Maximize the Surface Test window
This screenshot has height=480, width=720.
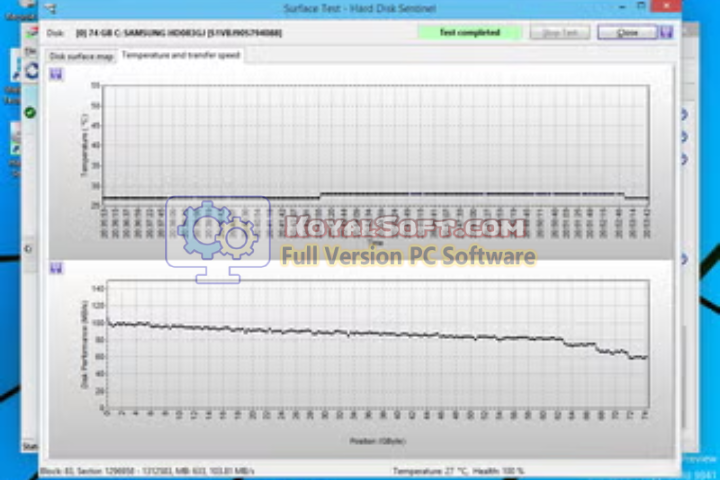641,6
